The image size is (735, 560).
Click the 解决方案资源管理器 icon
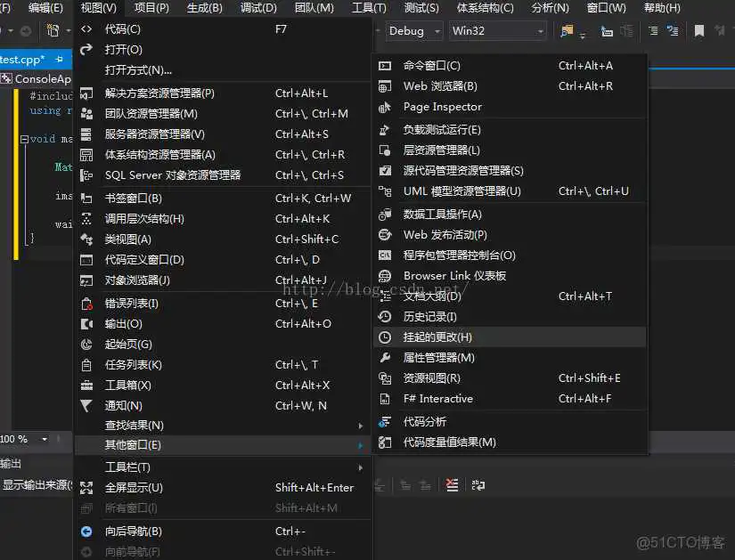86,93
